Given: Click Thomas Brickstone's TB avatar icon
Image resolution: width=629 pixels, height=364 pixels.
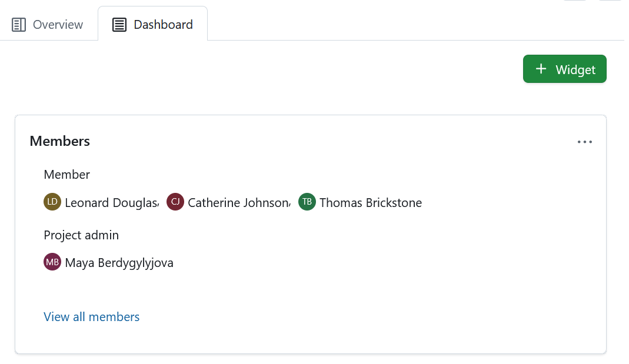Looking at the screenshot, I should click(x=307, y=202).
